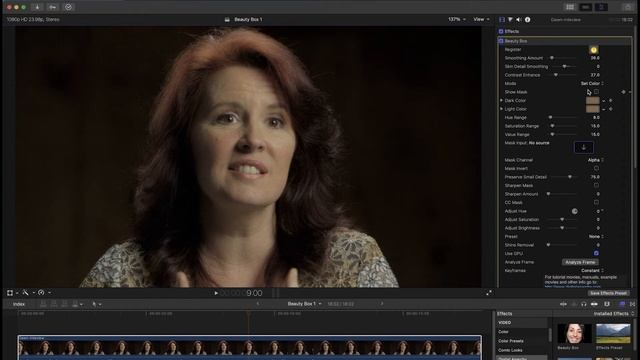Click the effects browser icon in timeline toolbar
Screen dimensions: 640x360
622,304
